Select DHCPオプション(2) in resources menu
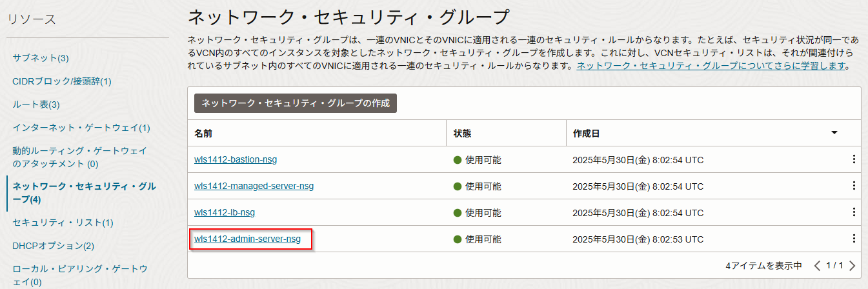 click(x=54, y=246)
